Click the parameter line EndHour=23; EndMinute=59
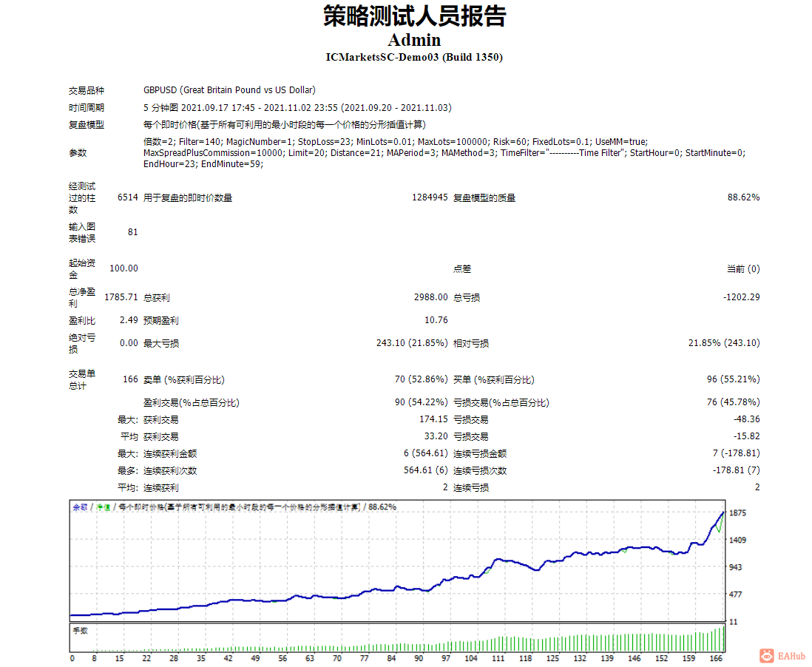This screenshot has width=812, height=667. (x=203, y=164)
